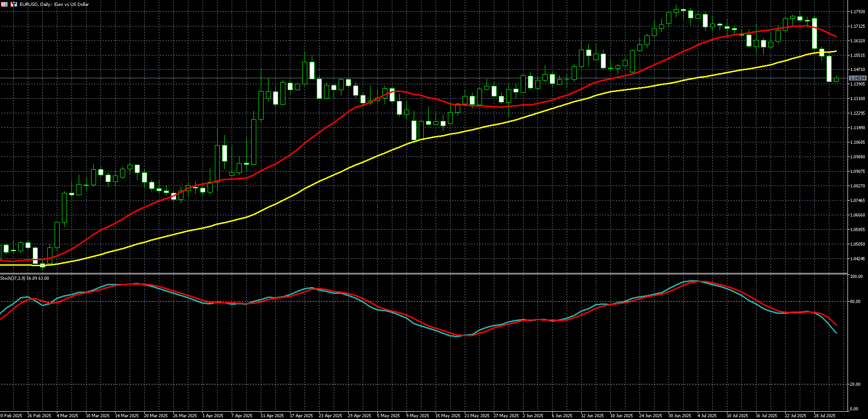Click the "22 Jul 2025" date on the time axis
Image resolution: width=868 pixels, height=419 pixels.
click(796, 416)
